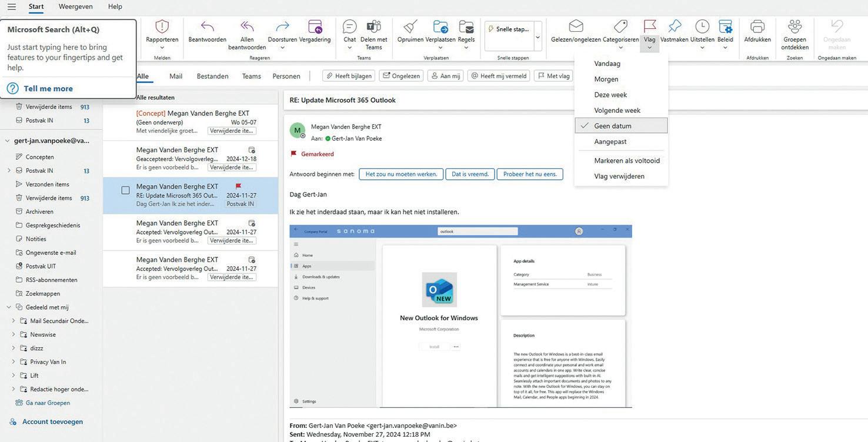Click the Rapporteren shield icon
The width and height of the screenshot is (868, 442).
(x=162, y=26)
